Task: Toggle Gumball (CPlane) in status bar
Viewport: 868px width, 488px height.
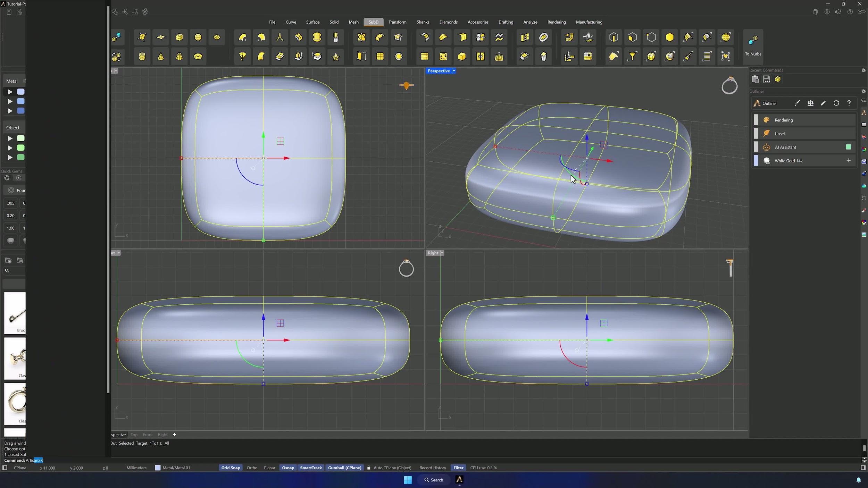Action: click(344, 468)
